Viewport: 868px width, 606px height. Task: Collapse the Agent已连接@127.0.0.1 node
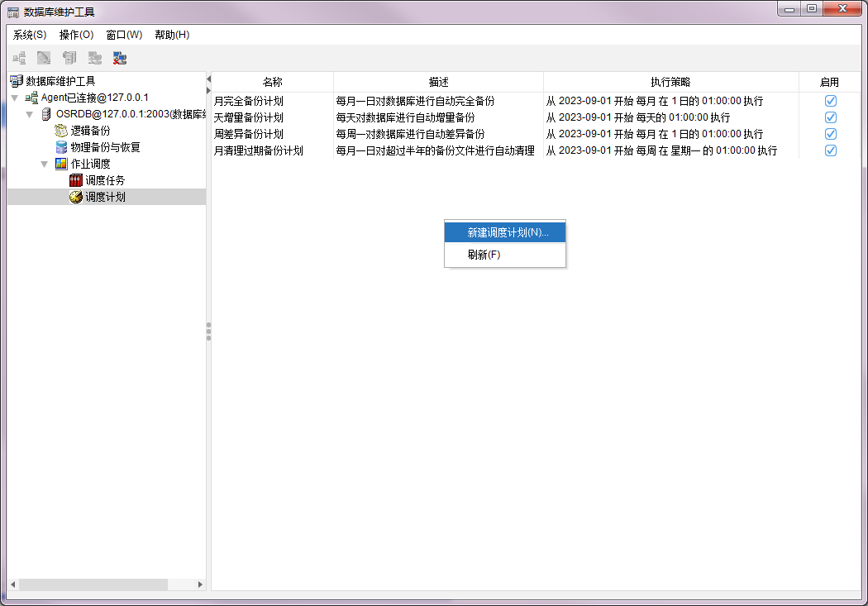(15, 98)
